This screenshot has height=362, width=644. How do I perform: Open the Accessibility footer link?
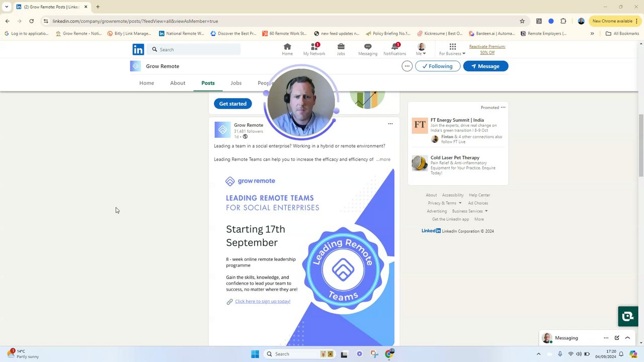click(x=453, y=195)
